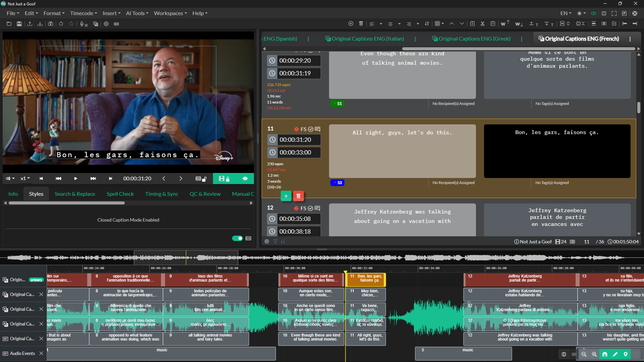Click the S1 speaker tag
The image size is (644, 362).
coord(337,104)
